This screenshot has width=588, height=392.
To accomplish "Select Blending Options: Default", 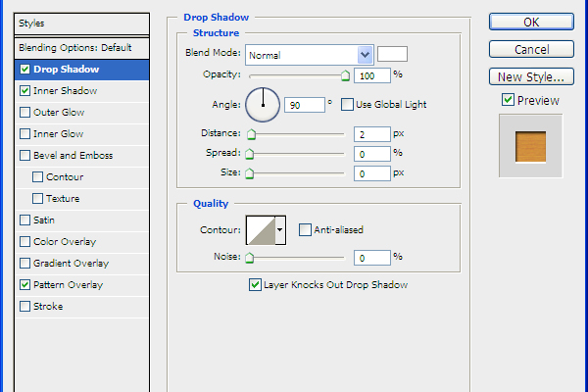I will coord(81,48).
